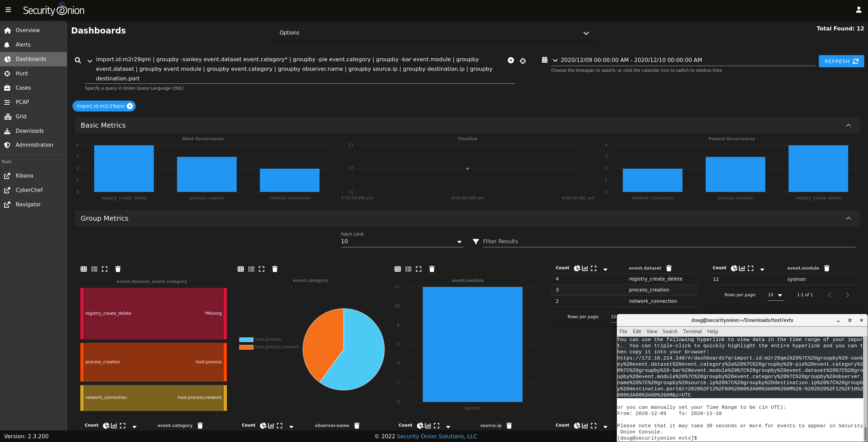Open the Hunt page from the sidebar
This screenshot has width=868, height=442.
(22, 73)
